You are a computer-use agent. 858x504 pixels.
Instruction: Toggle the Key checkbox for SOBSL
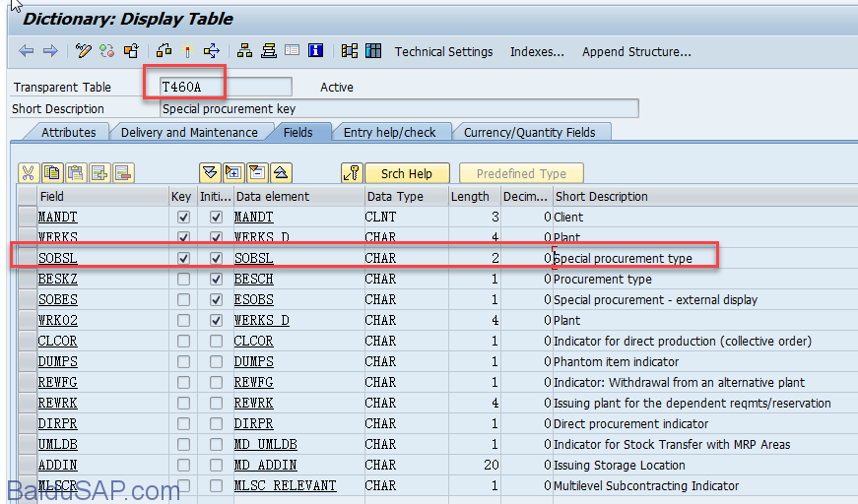(x=183, y=259)
